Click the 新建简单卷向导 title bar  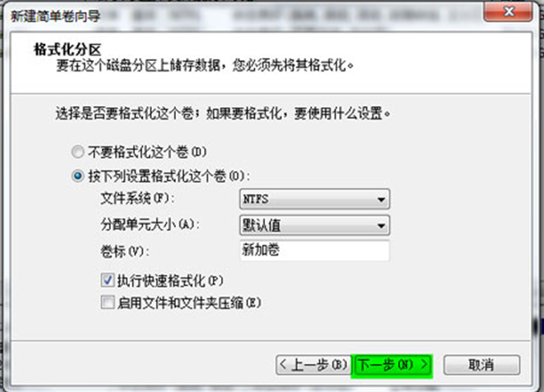tap(243, 15)
